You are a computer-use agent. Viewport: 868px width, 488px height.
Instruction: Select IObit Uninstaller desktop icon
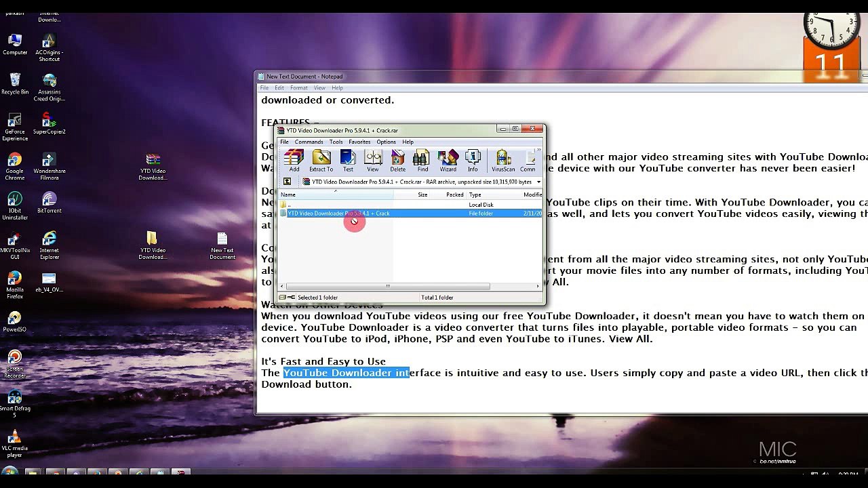[15, 206]
